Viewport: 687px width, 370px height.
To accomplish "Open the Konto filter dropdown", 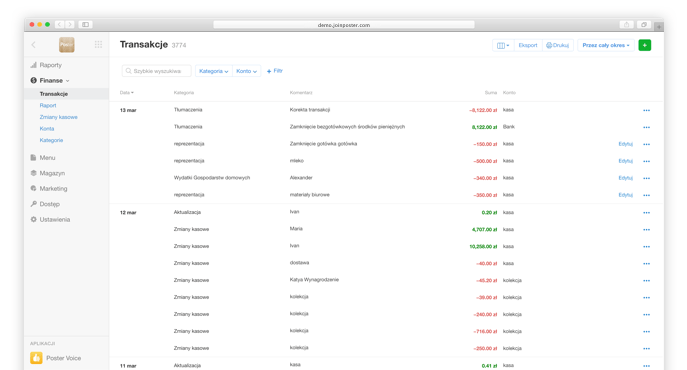I will click(x=246, y=71).
